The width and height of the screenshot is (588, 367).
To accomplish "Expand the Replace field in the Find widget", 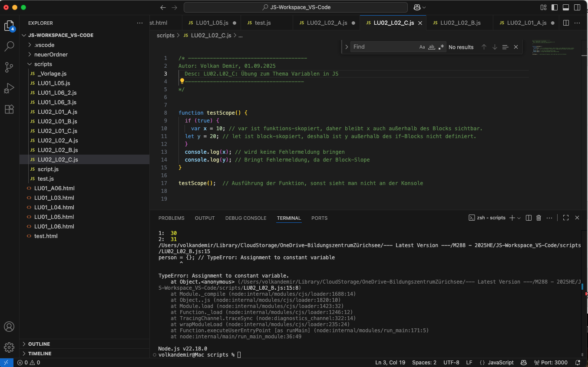I will [x=346, y=47].
